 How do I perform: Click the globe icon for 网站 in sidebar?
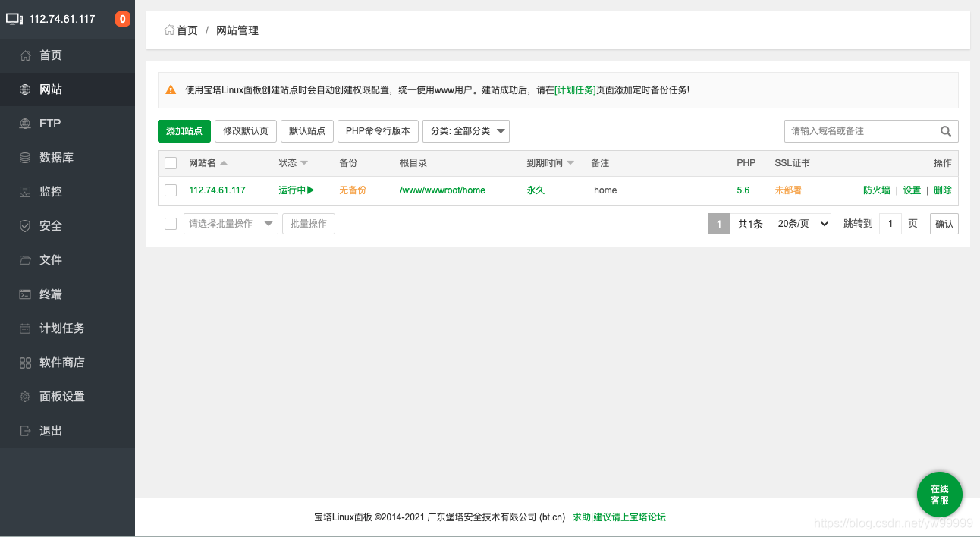click(25, 89)
